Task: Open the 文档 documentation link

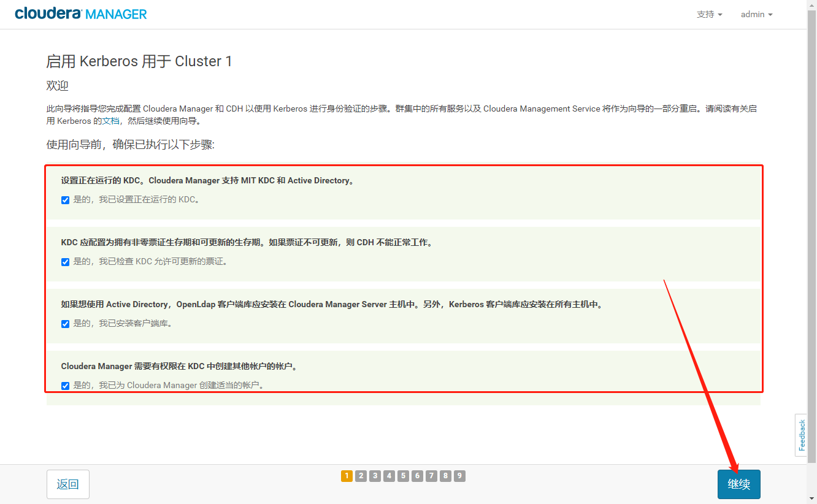Action: pyautogui.click(x=111, y=121)
